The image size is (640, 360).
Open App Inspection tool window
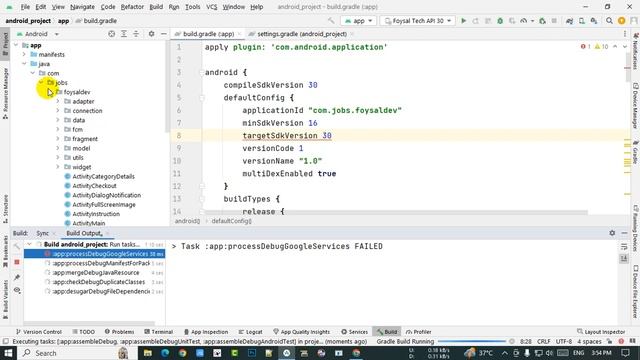(206, 332)
